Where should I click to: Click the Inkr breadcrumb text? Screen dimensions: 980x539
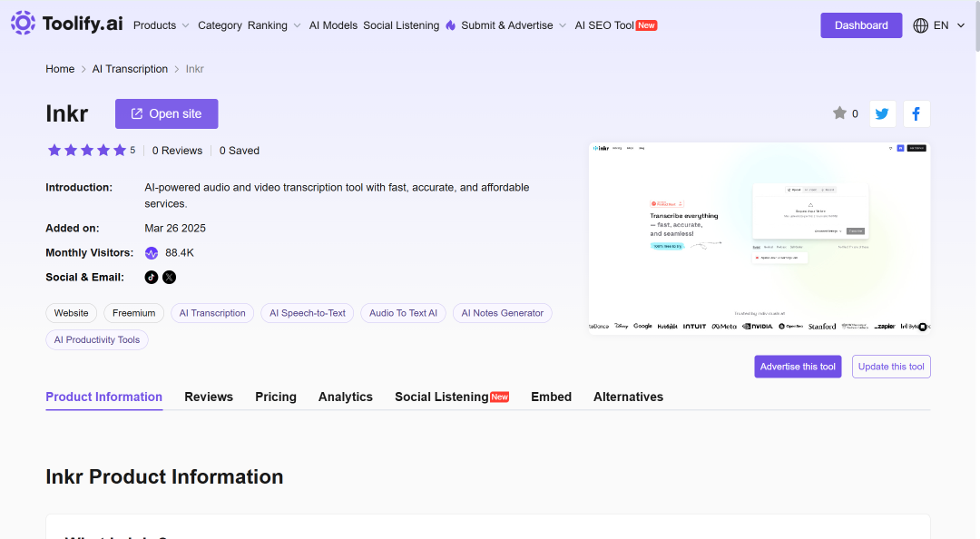pyautogui.click(x=194, y=69)
